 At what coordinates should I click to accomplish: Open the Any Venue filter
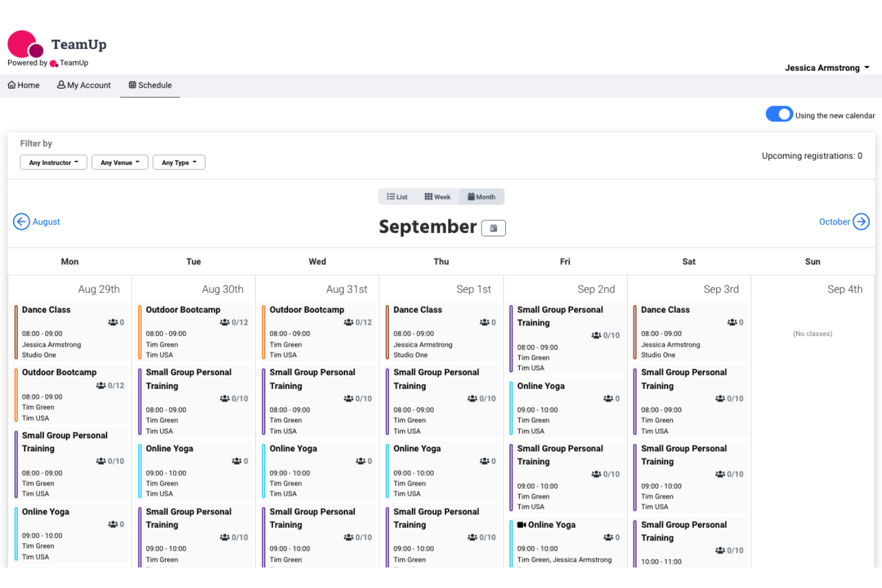(119, 162)
